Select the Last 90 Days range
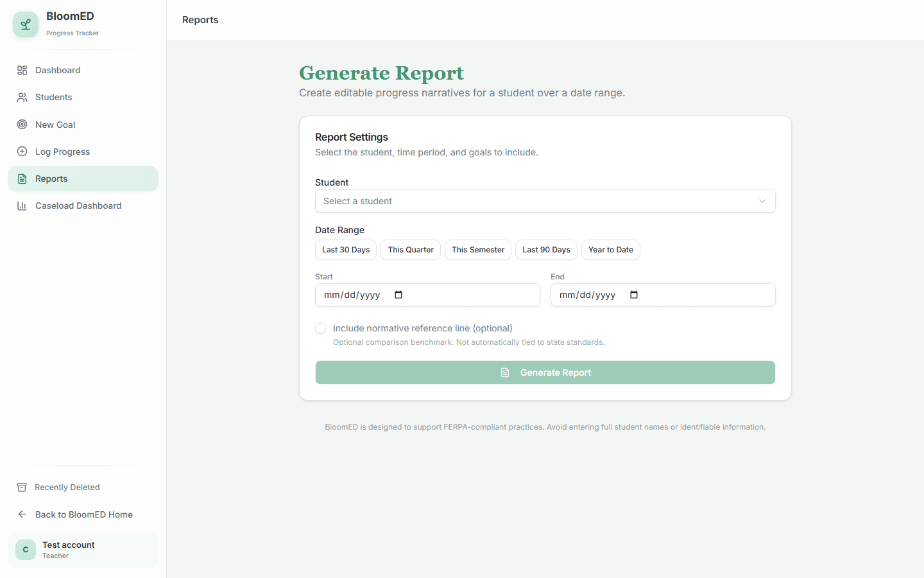 pyautogui.click(x=546, y=250)
